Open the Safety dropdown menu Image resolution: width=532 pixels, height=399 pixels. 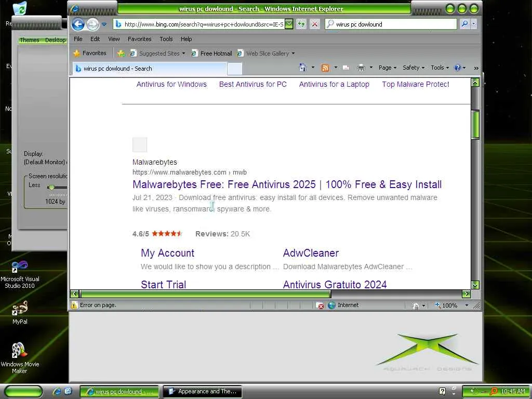(x=414, y=68)
